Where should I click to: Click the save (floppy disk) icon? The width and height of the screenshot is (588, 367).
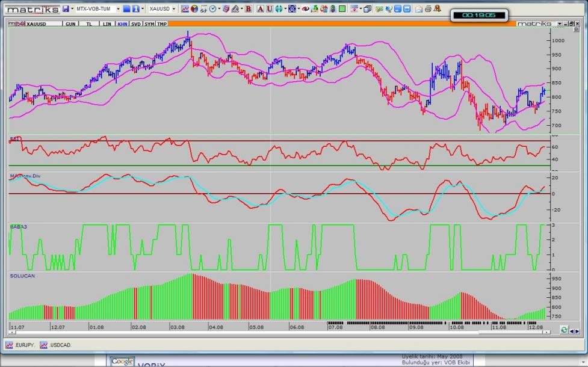point(66,9)
